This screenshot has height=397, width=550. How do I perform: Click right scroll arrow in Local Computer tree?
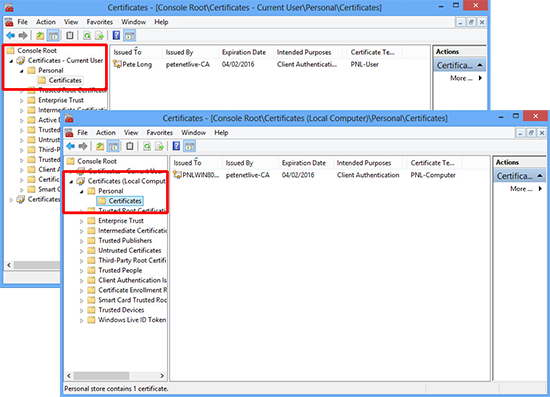(x=162, y=376)
